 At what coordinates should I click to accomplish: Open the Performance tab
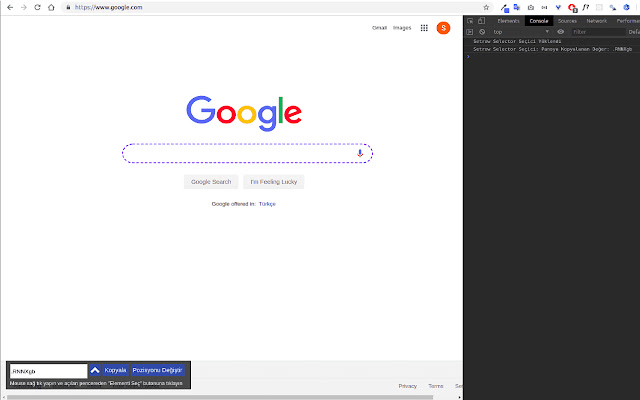click(628, 21)
